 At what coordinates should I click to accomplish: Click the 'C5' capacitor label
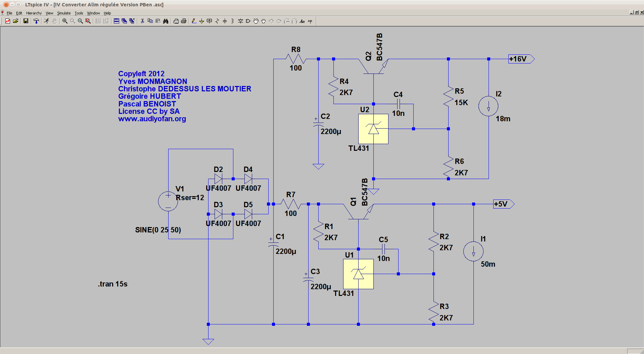383,240
